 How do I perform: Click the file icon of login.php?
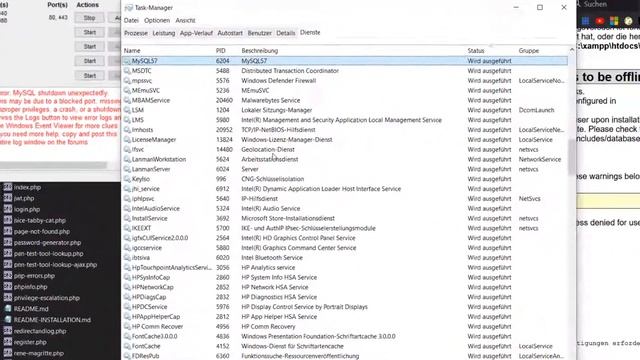pyautogui.click(x=8, y=209)
